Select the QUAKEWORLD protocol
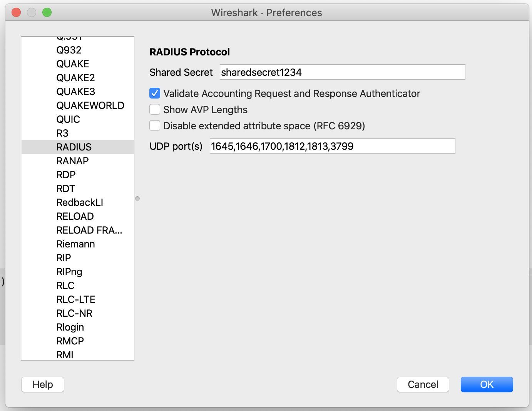 pyautogui.click(x=90, y=105)
